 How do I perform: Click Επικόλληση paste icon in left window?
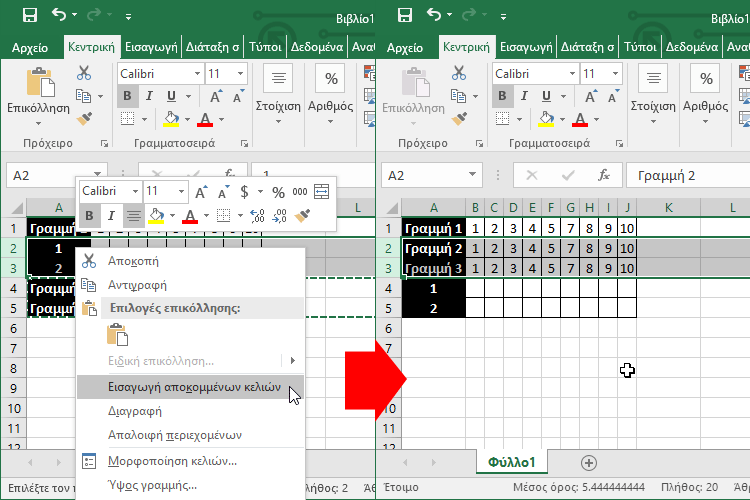(x=40, y=82)
